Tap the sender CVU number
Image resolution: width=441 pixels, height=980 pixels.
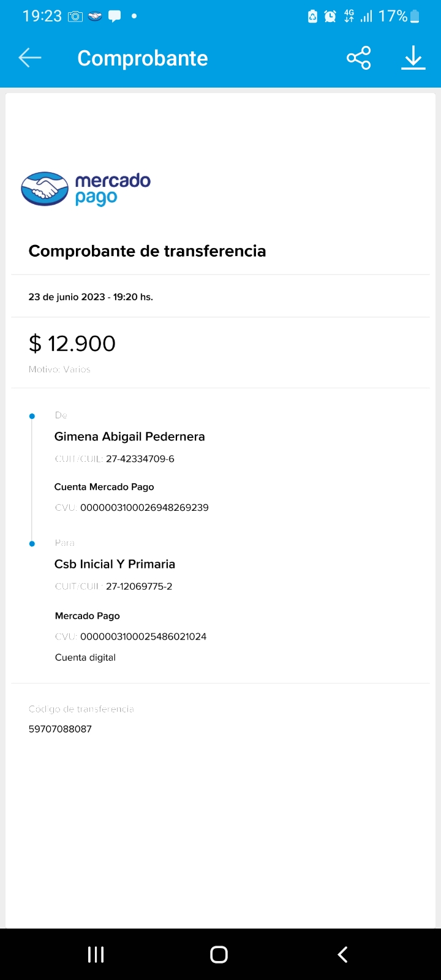point(144,508)
